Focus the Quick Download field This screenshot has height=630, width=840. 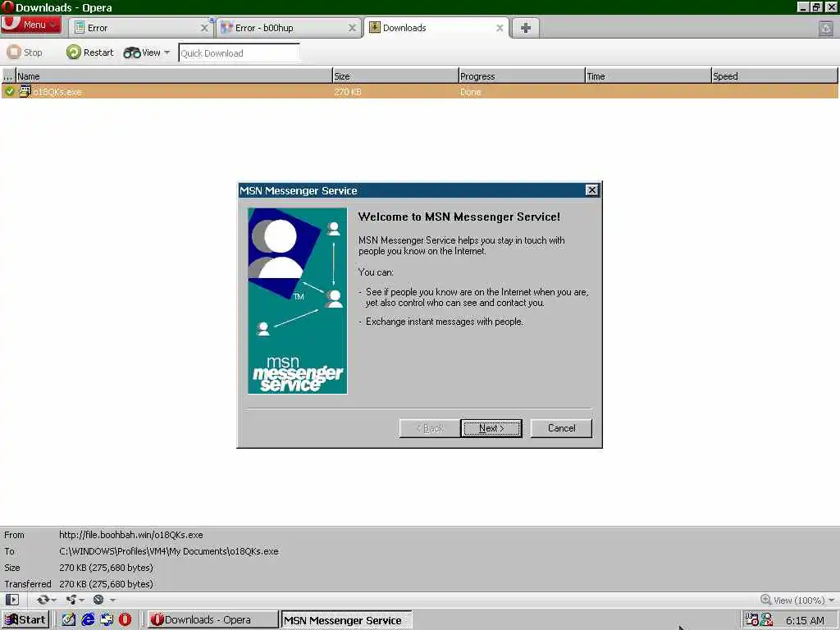coord(239,53)
